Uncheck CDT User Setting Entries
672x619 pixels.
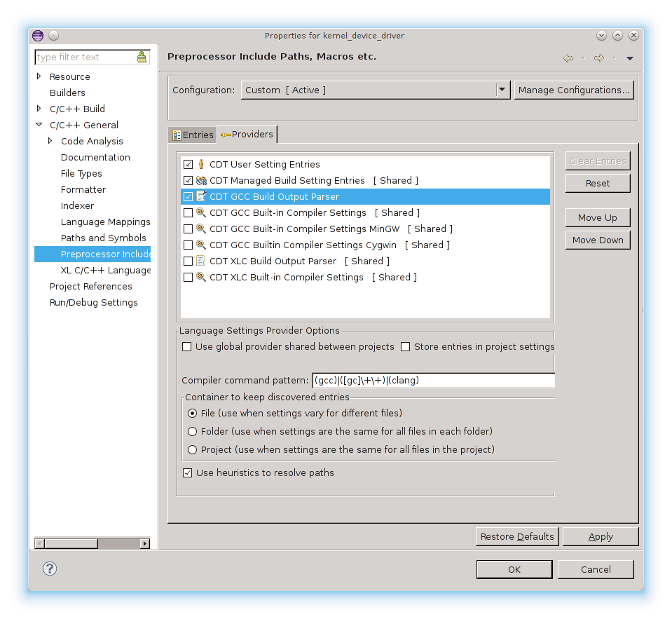point(188,164)
